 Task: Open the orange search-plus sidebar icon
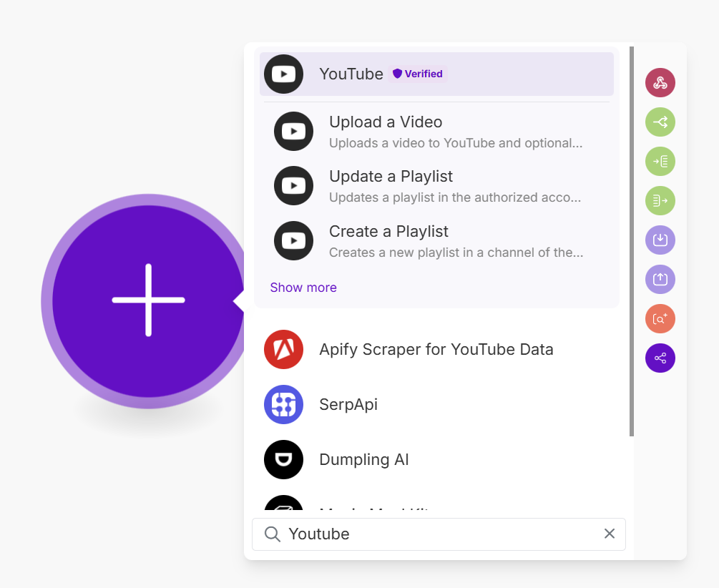click(660, 319)
